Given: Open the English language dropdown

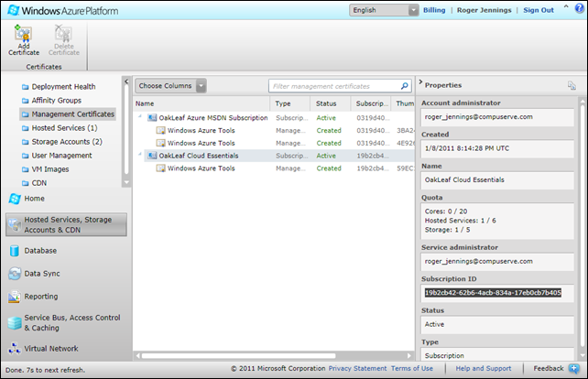Looking at the screenshot, I should click(384, 10).
